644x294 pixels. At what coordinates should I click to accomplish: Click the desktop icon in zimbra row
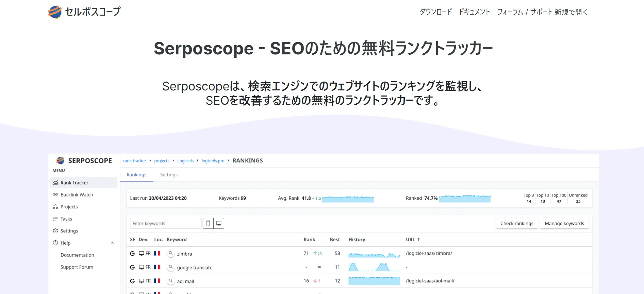142,254
